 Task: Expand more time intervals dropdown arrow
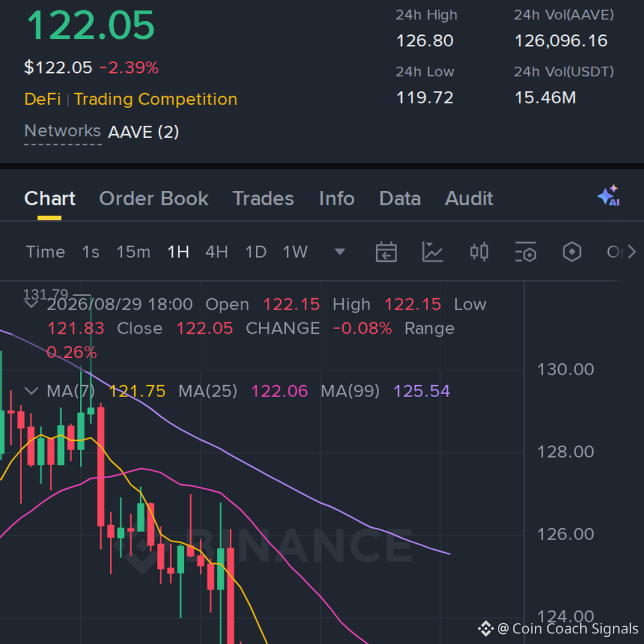[340, 252]
